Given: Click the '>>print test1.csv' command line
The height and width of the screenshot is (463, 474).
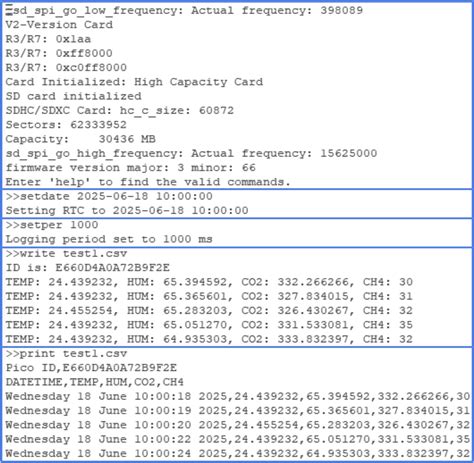Looking at the screenshot, I should click(66, 354).
